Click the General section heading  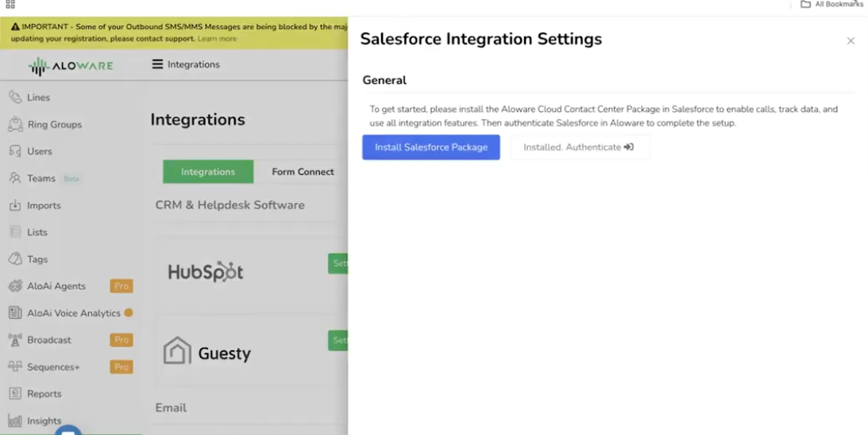pyautogui.click(x=384, y=80)
